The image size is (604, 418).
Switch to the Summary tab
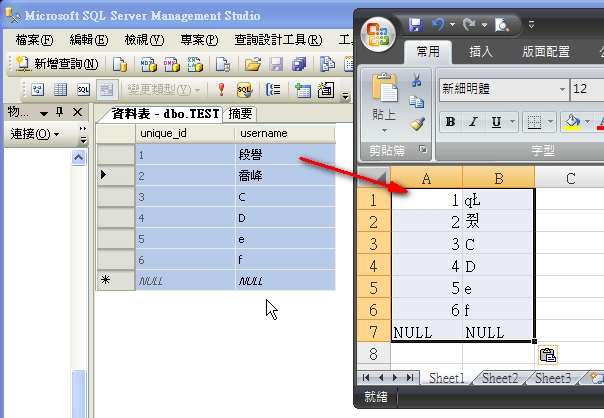[x=240, y=114]
